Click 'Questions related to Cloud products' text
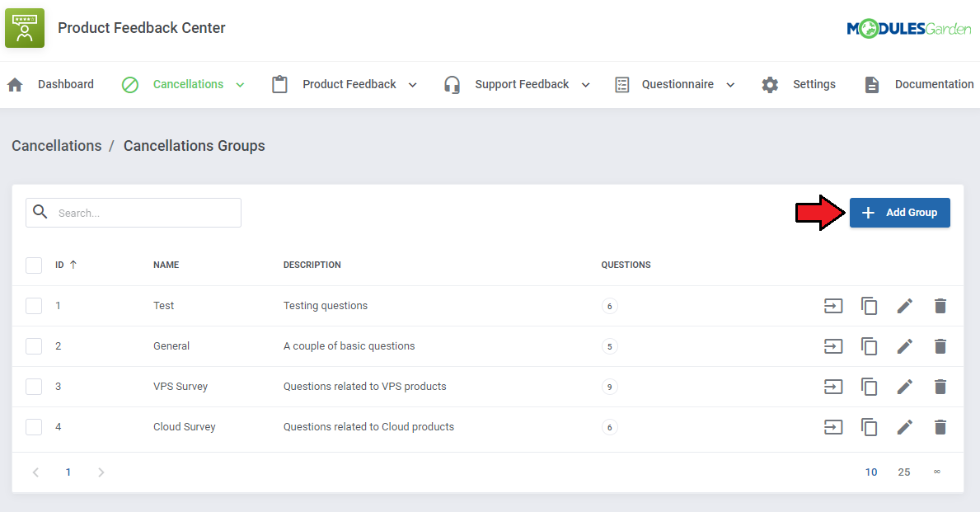Viewport: 980px width, 512px height. tap(368, 427)
